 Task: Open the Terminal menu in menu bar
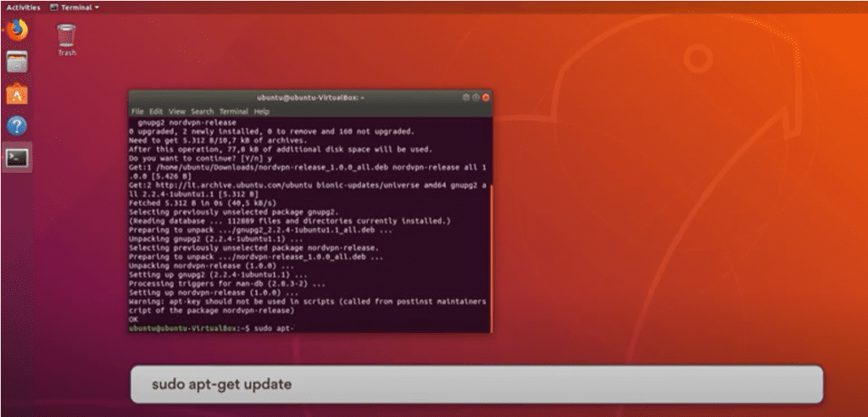tap(233, 111)
